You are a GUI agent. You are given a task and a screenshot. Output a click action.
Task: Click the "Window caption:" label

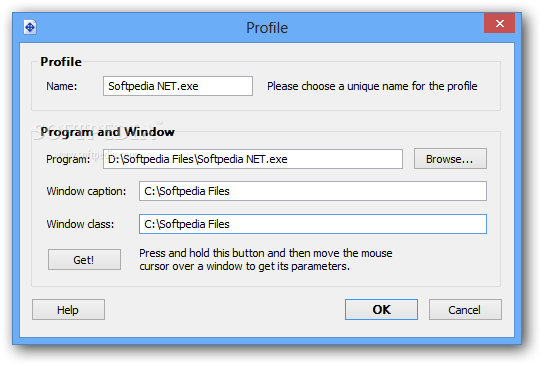(86, 191)
